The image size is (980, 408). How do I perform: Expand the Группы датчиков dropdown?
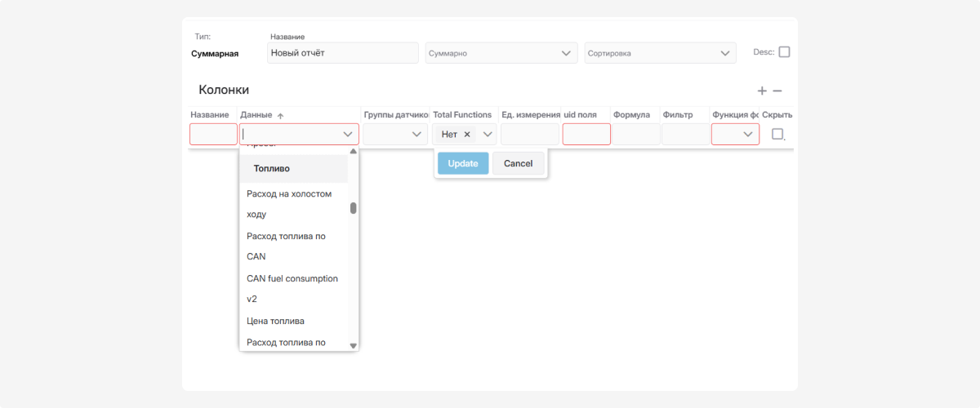395,135
